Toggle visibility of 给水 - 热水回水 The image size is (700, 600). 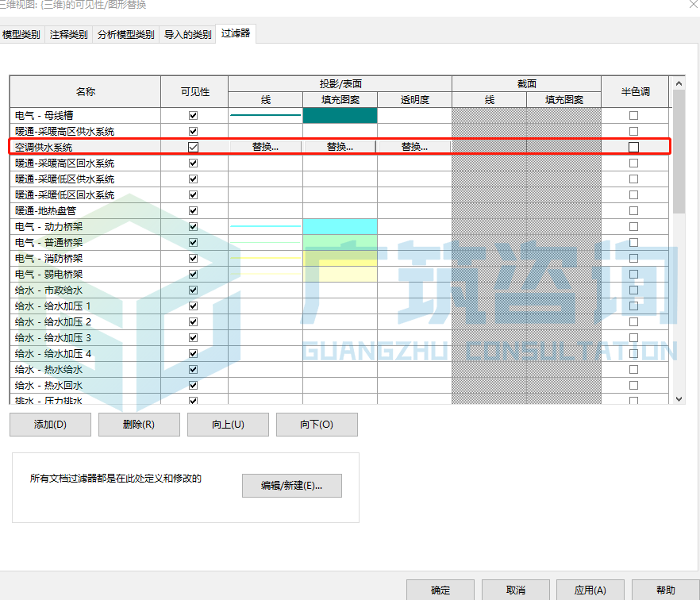click(192, 385)
